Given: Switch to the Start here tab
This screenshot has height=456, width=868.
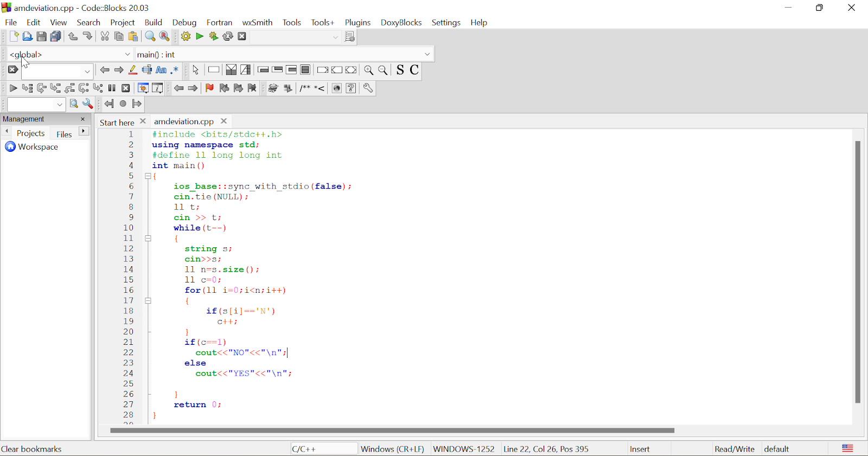Looking at the screenshot, I should tap(117, 123).
